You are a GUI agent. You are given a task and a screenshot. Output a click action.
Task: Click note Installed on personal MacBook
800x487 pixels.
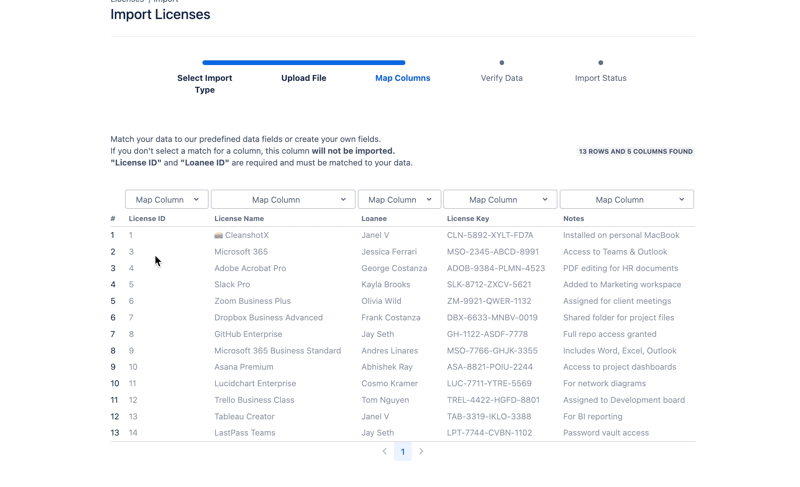click(x=621, y=235)
